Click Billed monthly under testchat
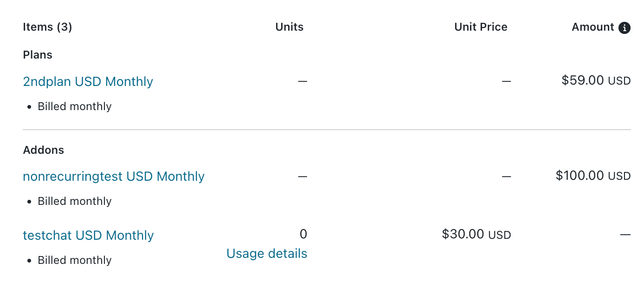 [74, 260]
